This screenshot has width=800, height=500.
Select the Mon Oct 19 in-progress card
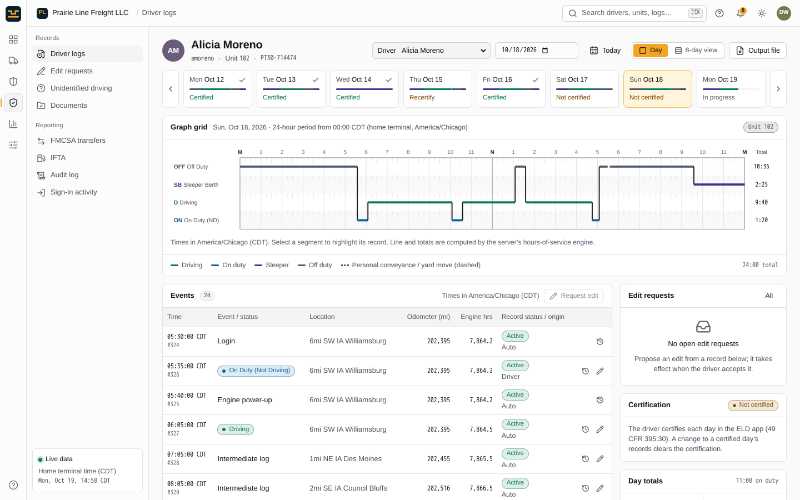point(731,89)
